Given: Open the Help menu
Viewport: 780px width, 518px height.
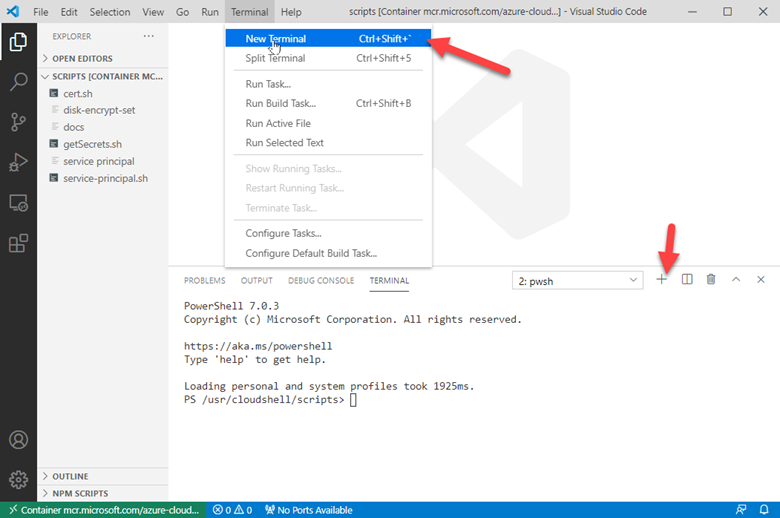Looking at the screenshot, I should [x=291, y=12].
